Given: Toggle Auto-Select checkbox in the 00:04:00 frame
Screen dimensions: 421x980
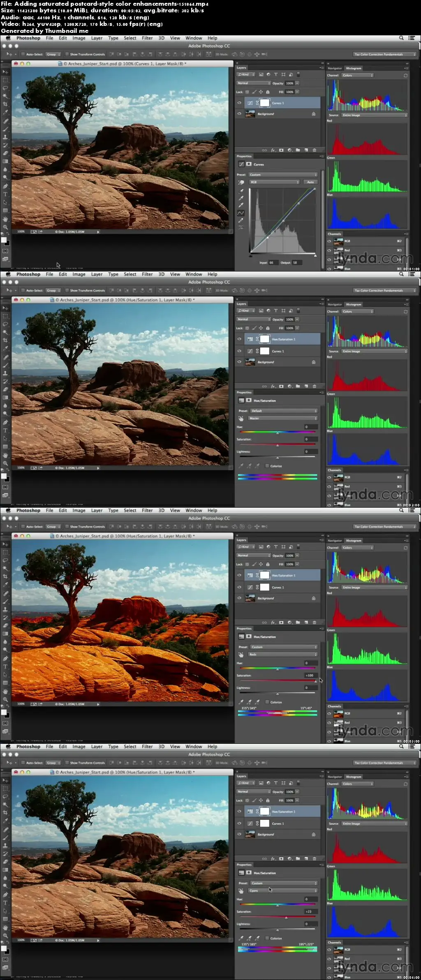Looking at the screenshot, I should (x=23, y=763).
